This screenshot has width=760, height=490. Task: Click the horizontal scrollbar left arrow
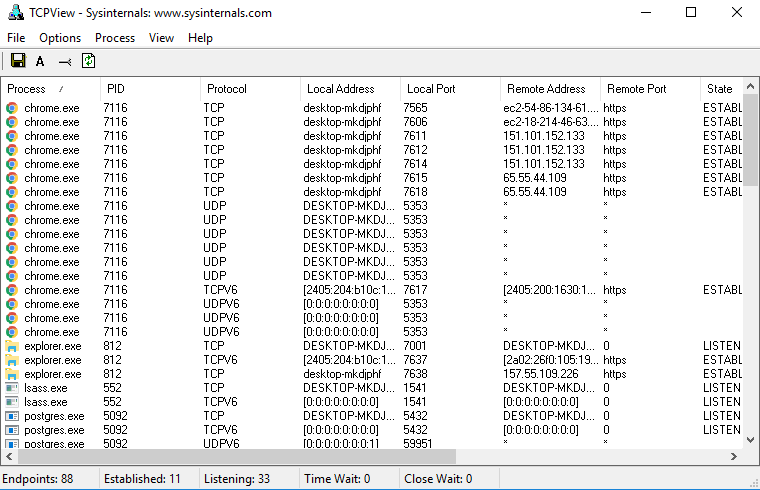9,456
